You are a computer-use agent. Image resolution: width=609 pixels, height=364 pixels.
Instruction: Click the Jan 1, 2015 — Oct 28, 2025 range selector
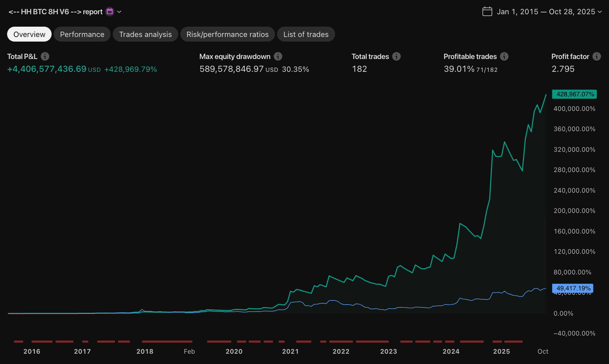coord(548,11)
